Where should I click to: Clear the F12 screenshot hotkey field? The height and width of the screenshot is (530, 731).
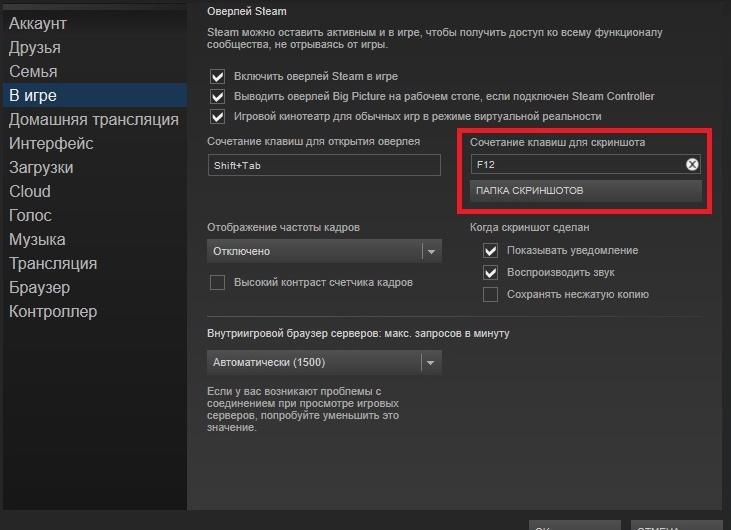pyautogui.click(x=692, y=165)
